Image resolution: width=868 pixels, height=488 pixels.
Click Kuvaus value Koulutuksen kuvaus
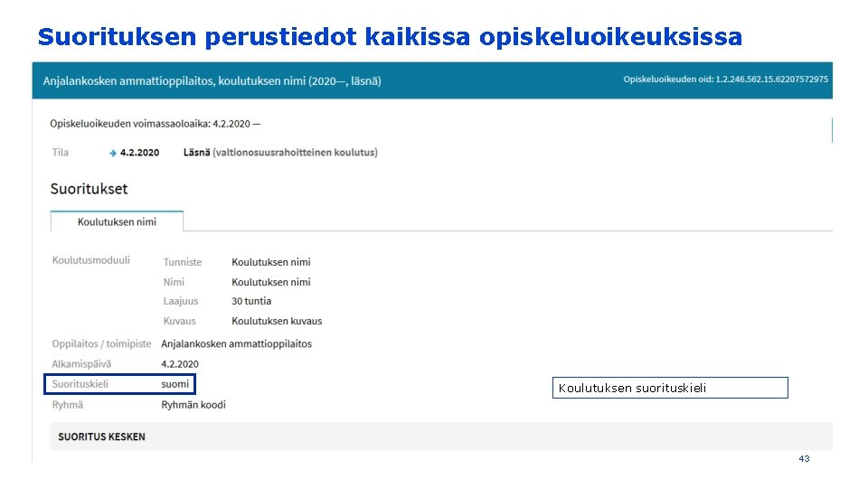click(277, 321)
